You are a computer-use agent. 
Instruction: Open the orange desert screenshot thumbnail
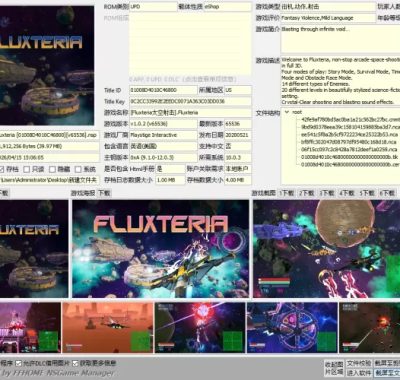(108, 328)
